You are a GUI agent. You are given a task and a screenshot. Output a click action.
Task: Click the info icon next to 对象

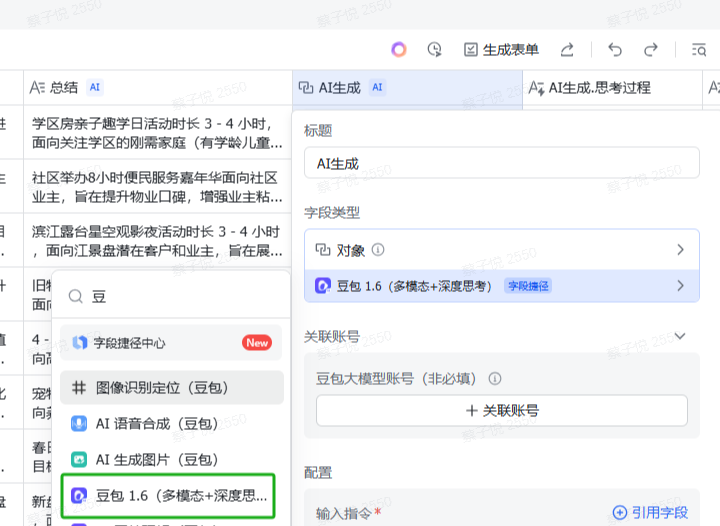(x=378, y=250)
